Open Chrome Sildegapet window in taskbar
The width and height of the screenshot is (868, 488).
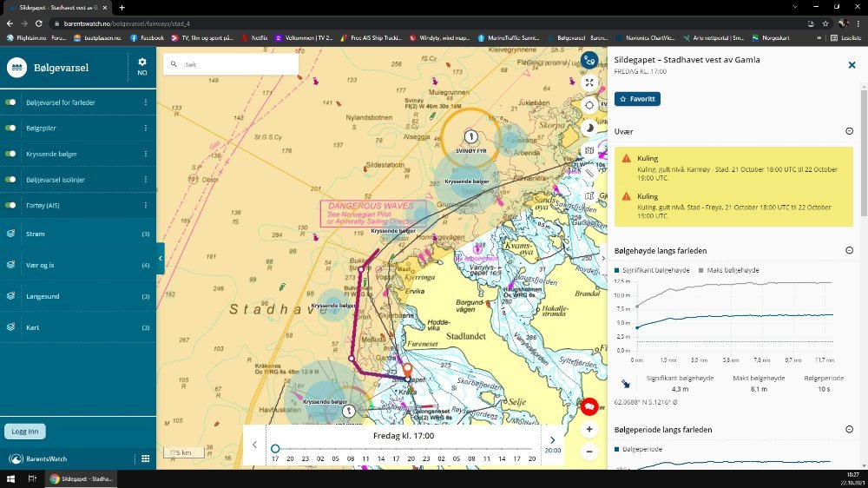click(81, 478)
